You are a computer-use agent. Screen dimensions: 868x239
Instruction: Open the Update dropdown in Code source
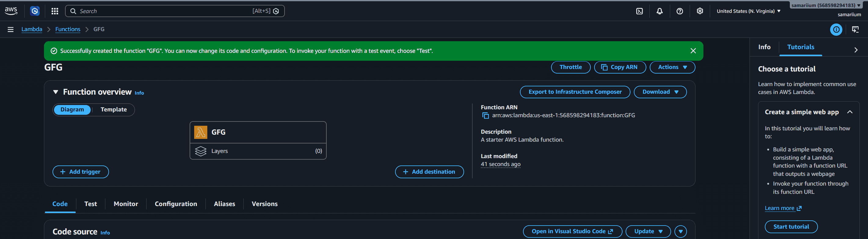point(648,231)
